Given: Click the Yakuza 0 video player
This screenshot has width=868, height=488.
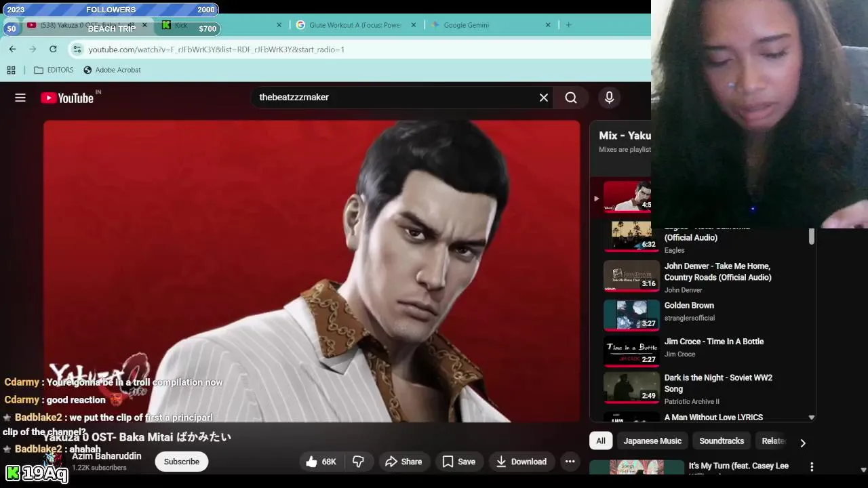Looking at the screenshot, I should click(x=312, y=271).
